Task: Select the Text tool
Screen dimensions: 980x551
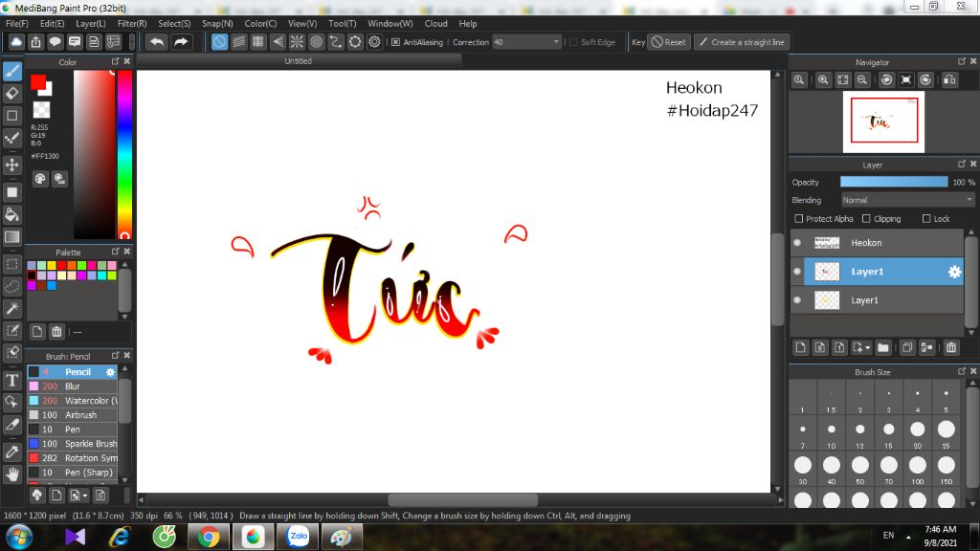Action: (x=11, y=380)
